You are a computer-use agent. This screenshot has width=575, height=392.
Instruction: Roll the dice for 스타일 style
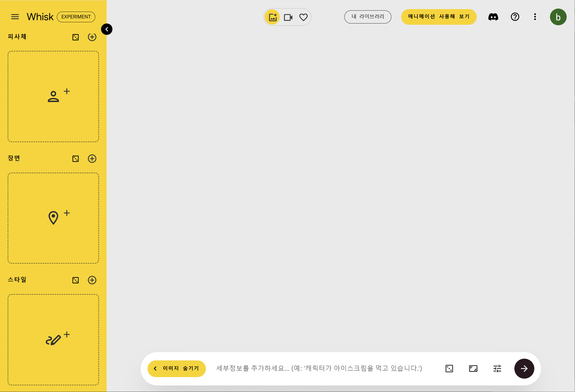pyautogui.click(x=76, y=280)
